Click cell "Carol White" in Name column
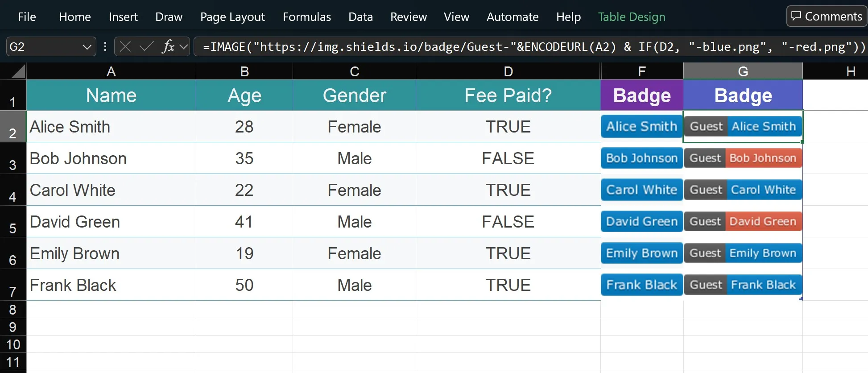The image size is (868, 373). click(x=111, y=190)
